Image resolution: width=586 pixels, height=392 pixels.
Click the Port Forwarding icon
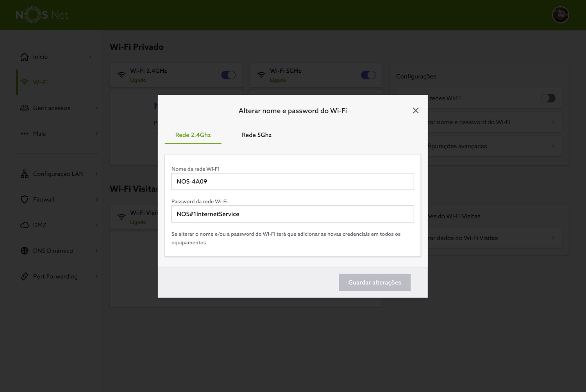coord(25,276)
